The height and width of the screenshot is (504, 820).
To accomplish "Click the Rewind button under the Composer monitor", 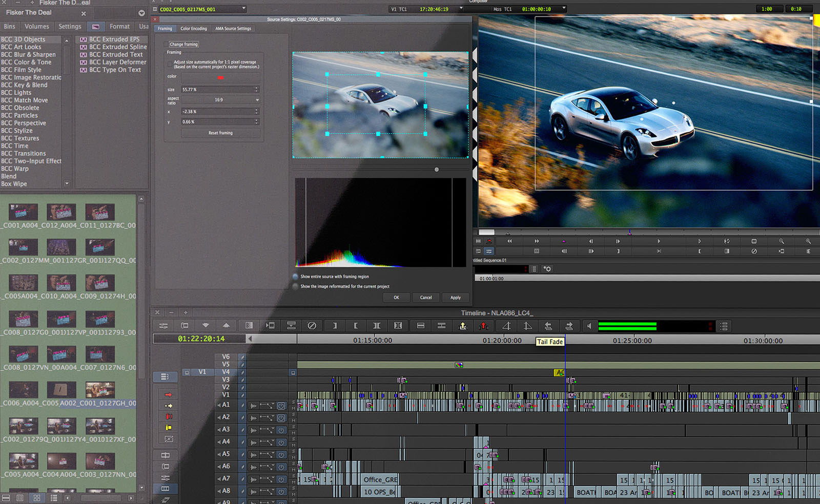I will point(509,241).
